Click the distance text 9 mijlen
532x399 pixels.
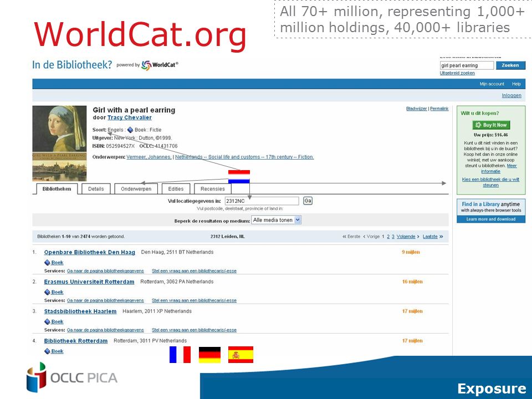click(411, 252)
